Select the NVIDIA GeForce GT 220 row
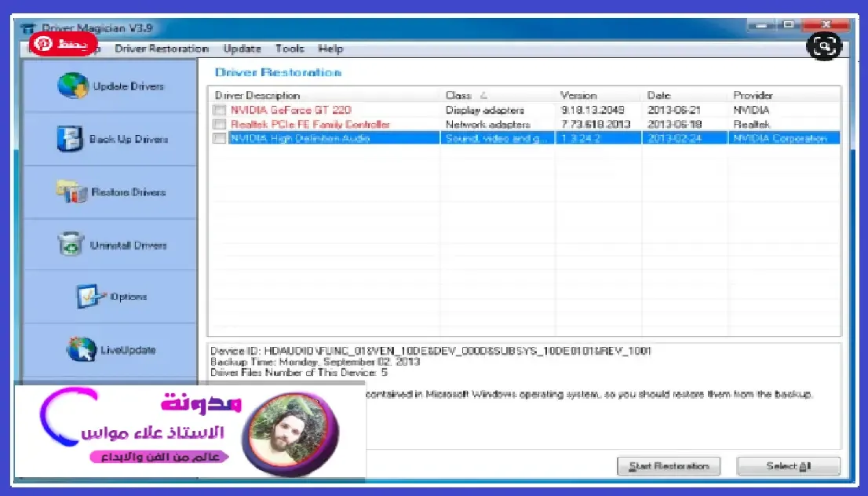This screenshot has height=496, width=868. click(x=524, y=110)
